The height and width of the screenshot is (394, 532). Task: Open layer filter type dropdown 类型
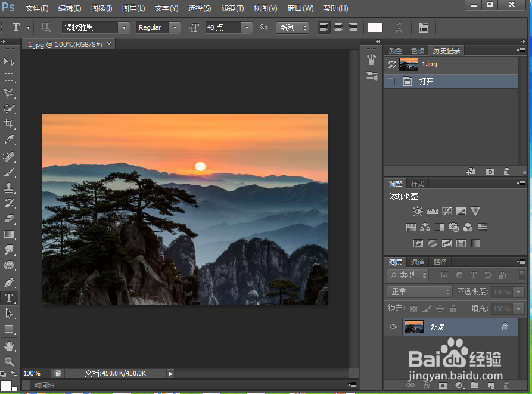click(408, 275)
